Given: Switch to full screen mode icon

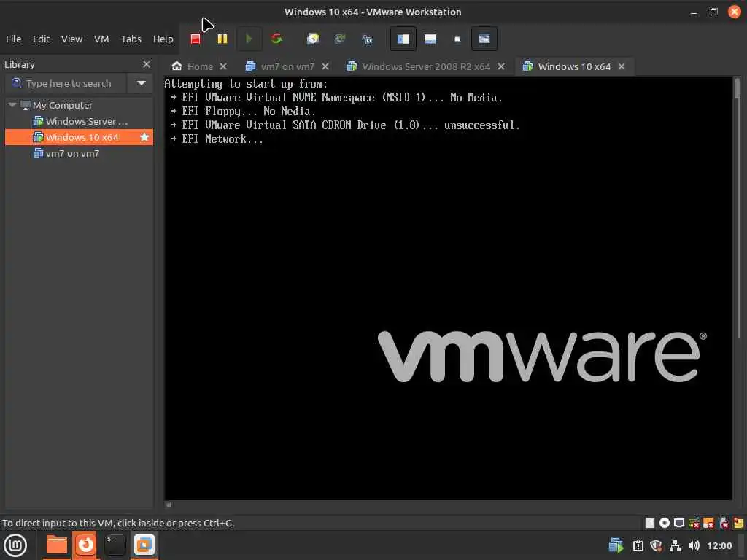Looking at the screenshot, I should (x=457, y=39).
